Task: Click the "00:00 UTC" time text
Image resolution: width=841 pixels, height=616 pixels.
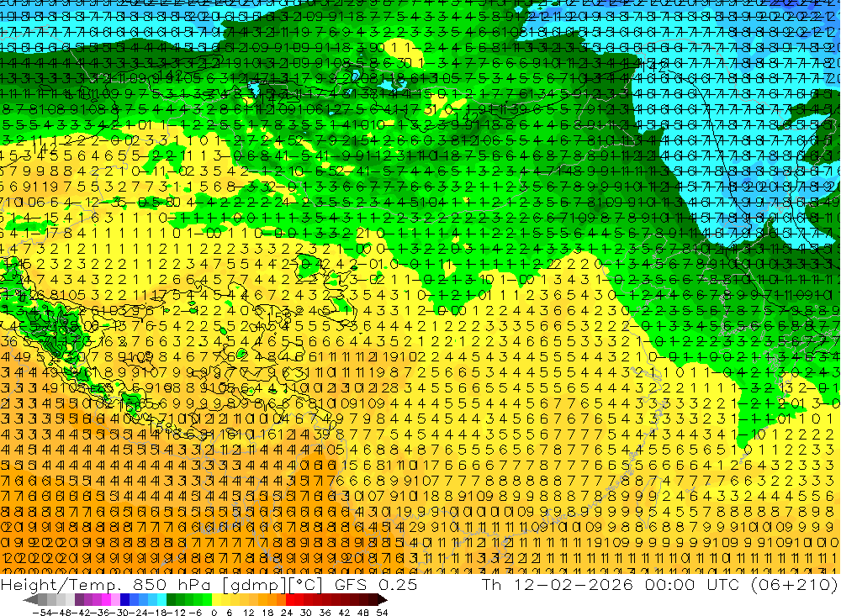Action: [692, 585]
